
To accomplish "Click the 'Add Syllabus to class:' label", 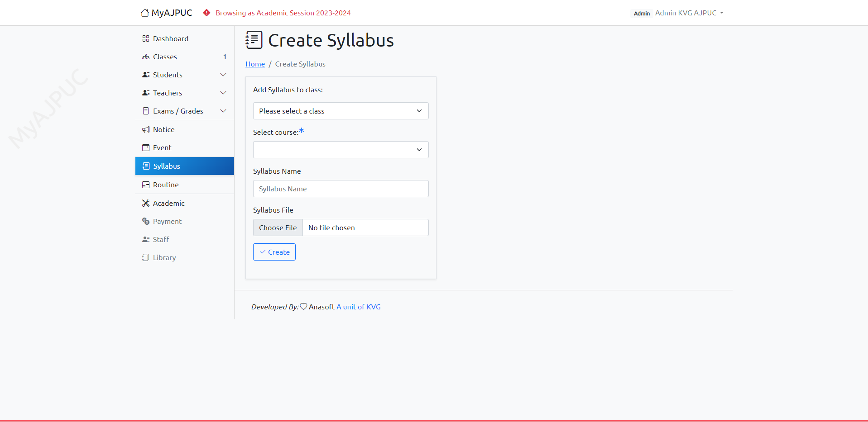I will (x=288, y=90).
